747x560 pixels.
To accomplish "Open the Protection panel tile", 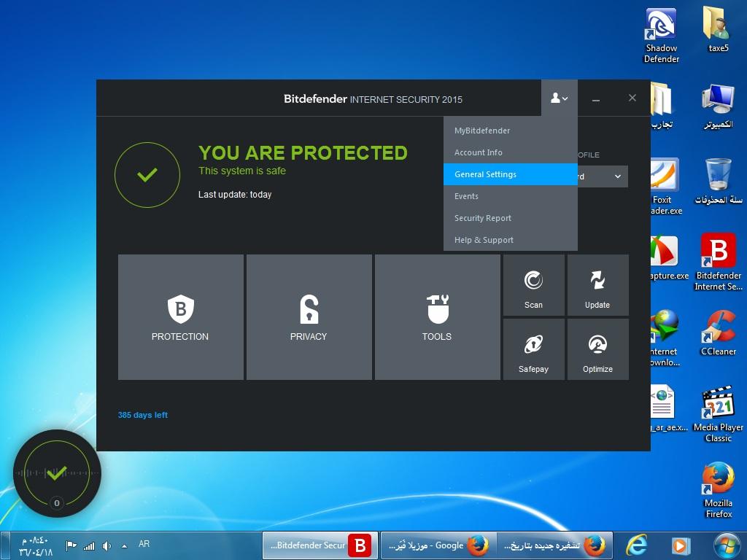I will [x=181, y=317].
